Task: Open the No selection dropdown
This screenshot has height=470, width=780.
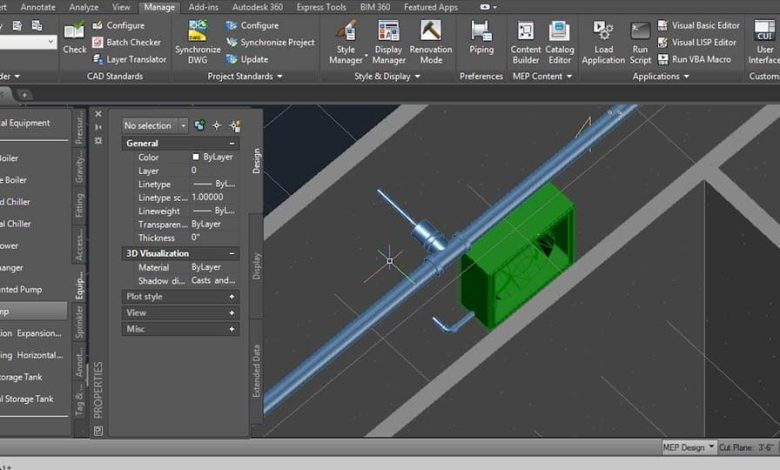Action: point(155,126)
